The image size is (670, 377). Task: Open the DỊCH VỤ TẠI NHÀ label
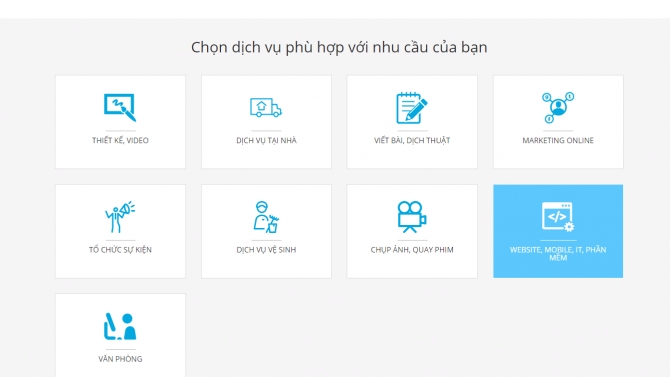266,140
